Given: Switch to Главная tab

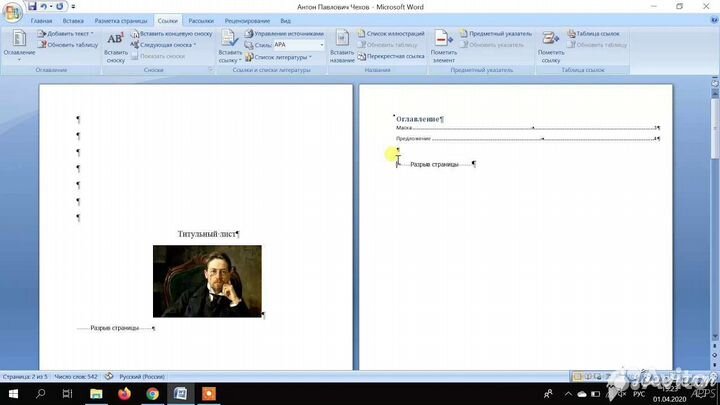Looking at the screenshot, I should (x=41, y=21).
